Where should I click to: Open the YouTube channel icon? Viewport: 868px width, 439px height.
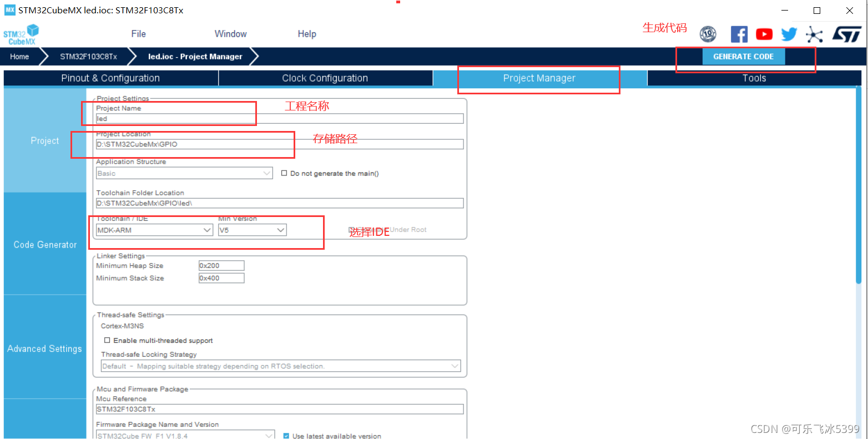tap(764, 34)
